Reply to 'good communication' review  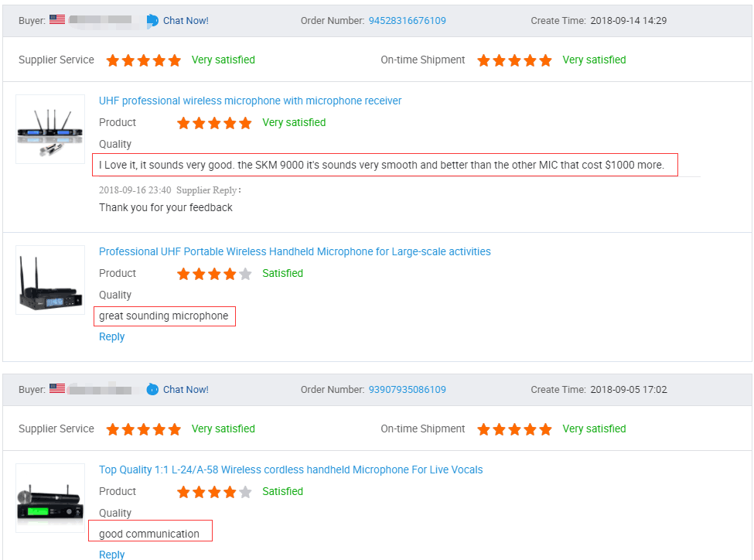click(x=111, y=555)
